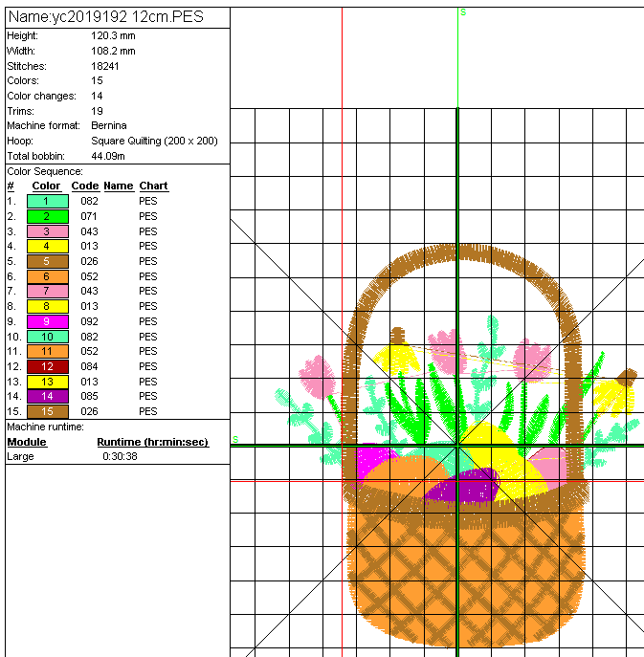
Task: Click the Colors value 15
Action: (x=97, y=80)
